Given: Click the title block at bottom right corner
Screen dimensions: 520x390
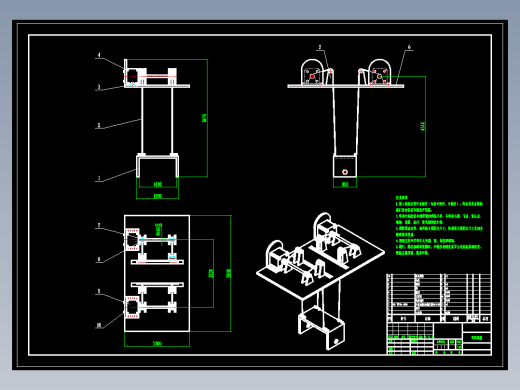Looking at the screenshot, I should coord(439,339).
